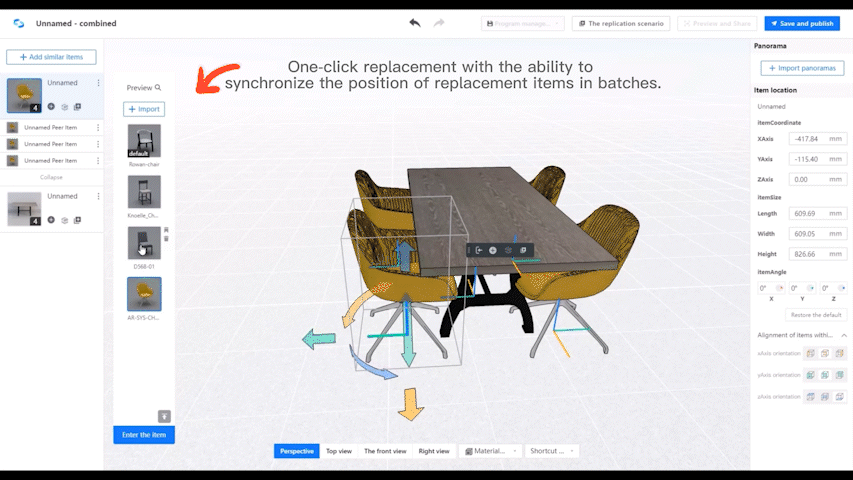
Task: Click the undo arrow in top bar
Action: [x=415, y=23]
